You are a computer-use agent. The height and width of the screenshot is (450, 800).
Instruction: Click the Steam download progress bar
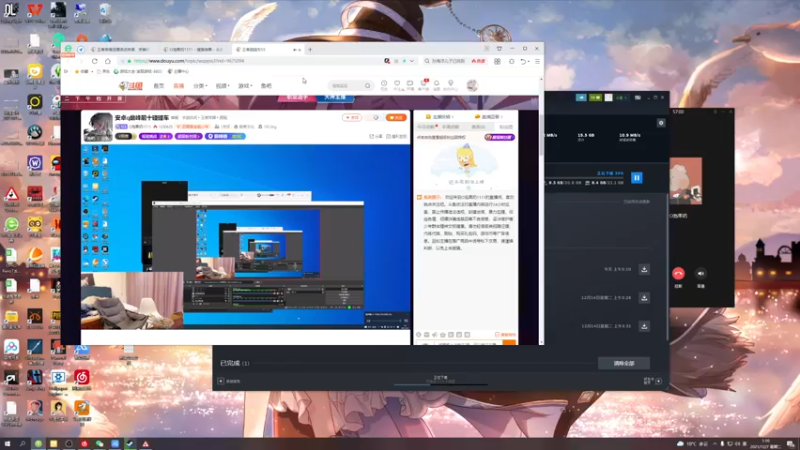coord(440,384)
